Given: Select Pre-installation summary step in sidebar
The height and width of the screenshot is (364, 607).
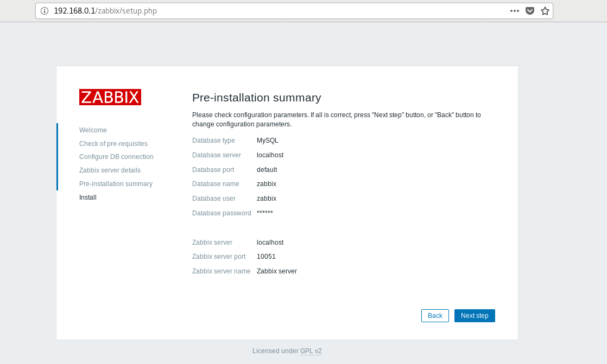Looking at the screenshot, I should 116,184.
